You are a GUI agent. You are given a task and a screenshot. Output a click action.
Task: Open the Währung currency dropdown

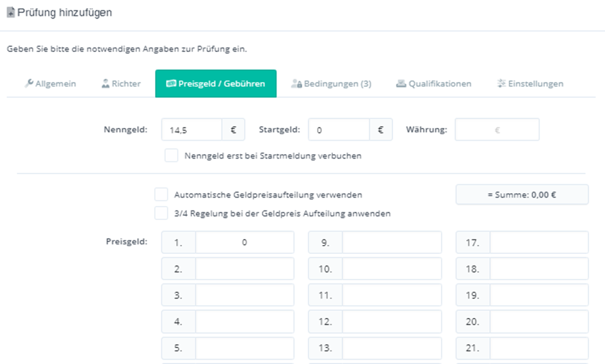497,130
